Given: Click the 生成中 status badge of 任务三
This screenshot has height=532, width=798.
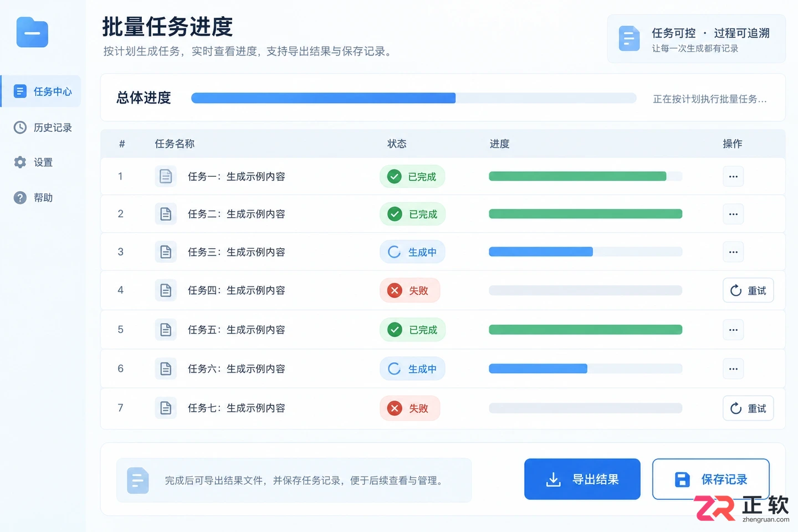Looking at the screenshot, I should [x=412, y=252].
